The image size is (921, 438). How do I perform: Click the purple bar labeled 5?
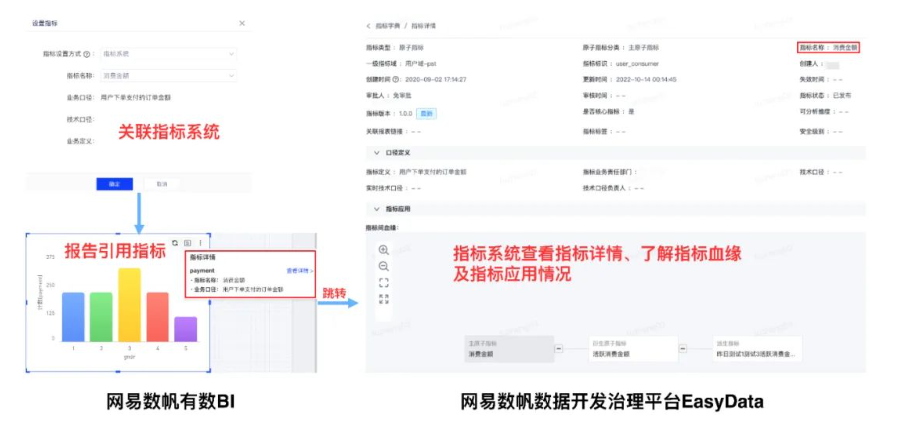(x=186, y=329)
